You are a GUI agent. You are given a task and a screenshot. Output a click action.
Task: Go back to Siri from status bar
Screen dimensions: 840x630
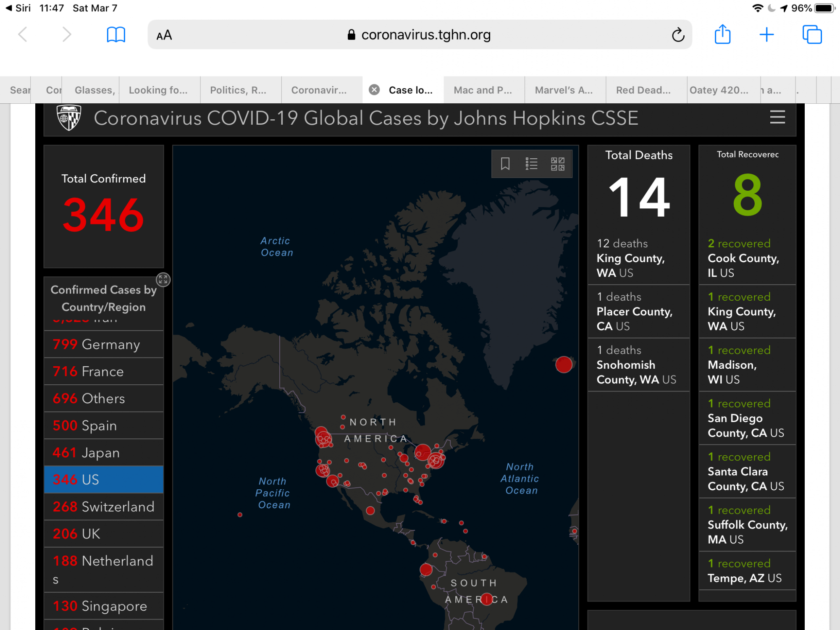click(x=18, y=8)
